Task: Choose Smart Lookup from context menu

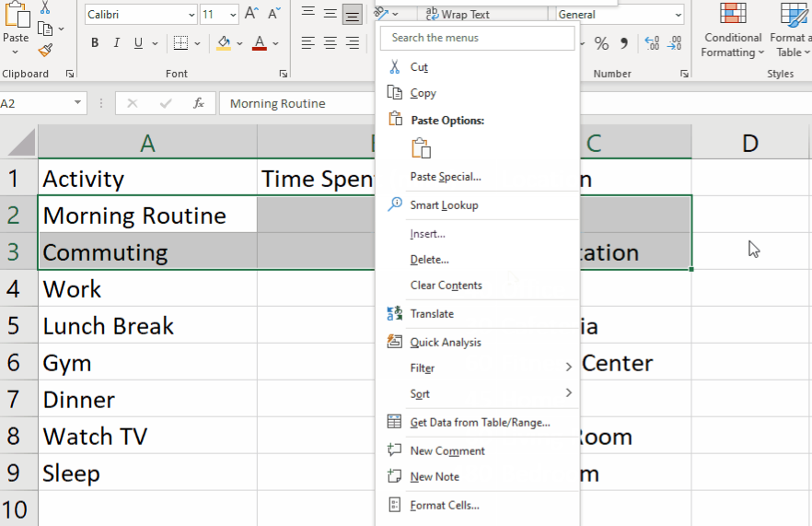Action: (x=477, y=205)
